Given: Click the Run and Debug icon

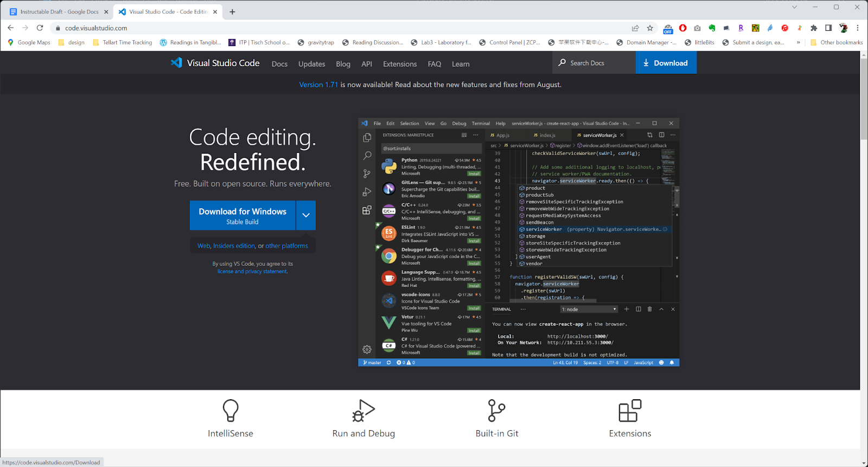Looking at the screenshot, I should tap(363, 411).
